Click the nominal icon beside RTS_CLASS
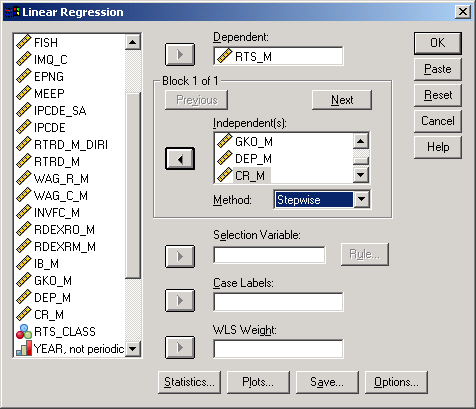The width and height of the screenshot is (476, 409). 24,331
